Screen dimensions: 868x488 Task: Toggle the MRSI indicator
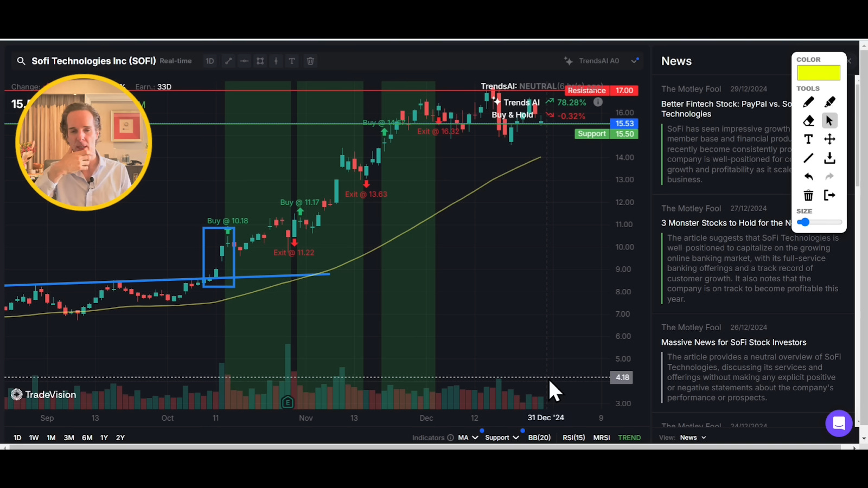(602, 438)
